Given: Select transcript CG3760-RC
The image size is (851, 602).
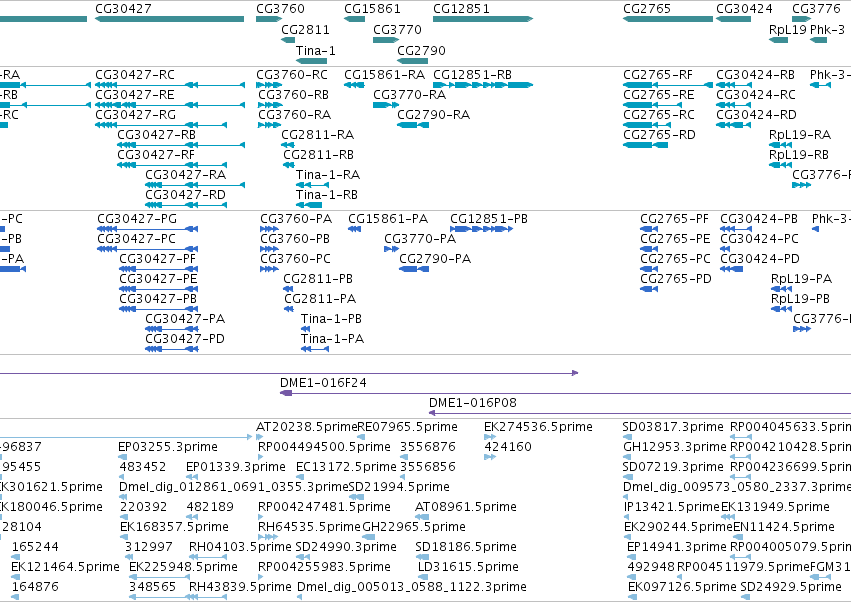Looking at the screenshot, I should coord(292,74).
